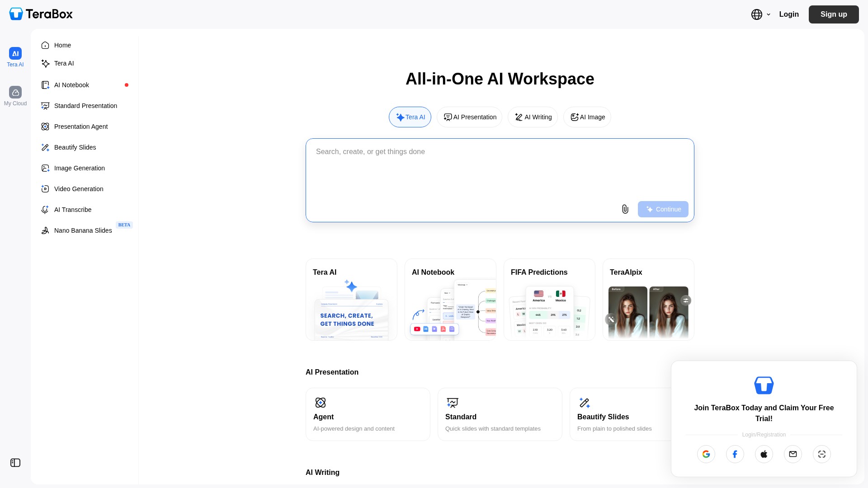The height and width of the screenshot is (488, 868).
Task: Switch to the AI Writing tab
Action: (533, 117)
